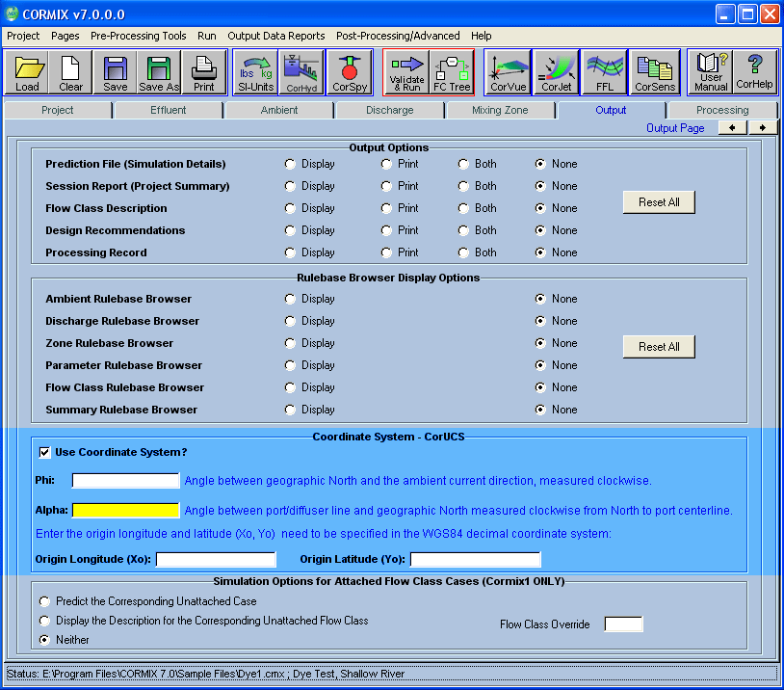Image resolution: width=784 pixels, height=690 pixels.
Task: Select Display for Parameter Rulebase Browser
Action: 290,365
